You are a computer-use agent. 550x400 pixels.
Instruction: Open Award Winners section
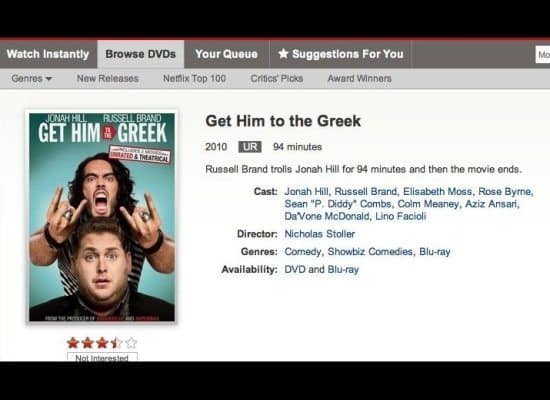pos(360,78)
